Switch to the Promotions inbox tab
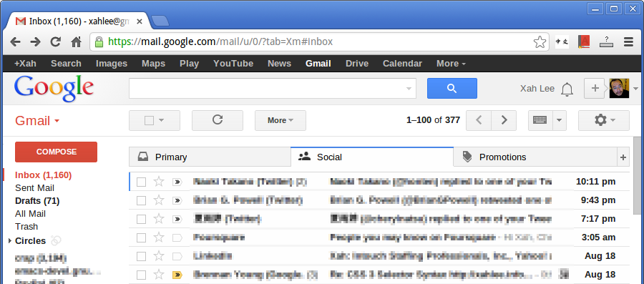The width and height of the screenshot is (644, 284). [x=535, y=157]
